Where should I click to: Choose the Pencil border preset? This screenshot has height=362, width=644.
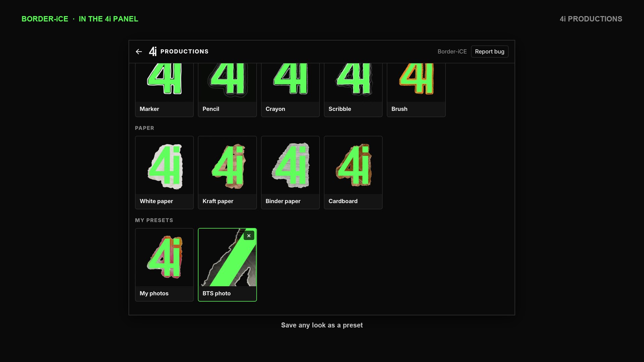click(227, 90)
